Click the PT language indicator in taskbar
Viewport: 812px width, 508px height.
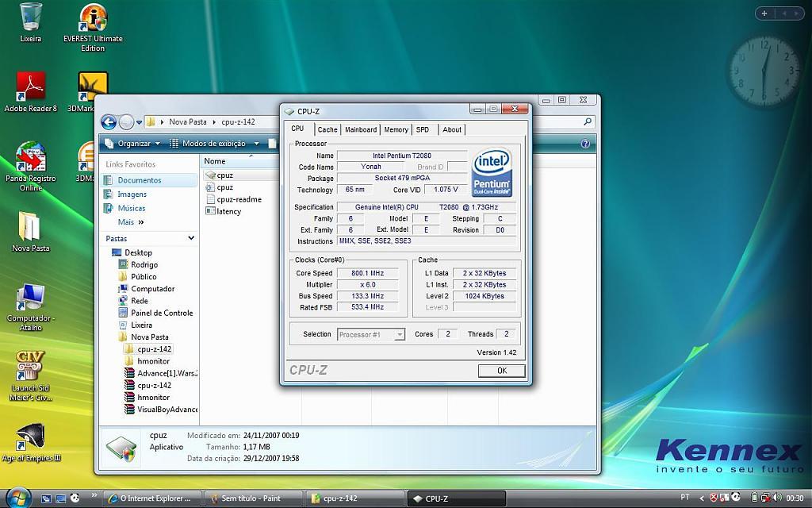(685, 497)
